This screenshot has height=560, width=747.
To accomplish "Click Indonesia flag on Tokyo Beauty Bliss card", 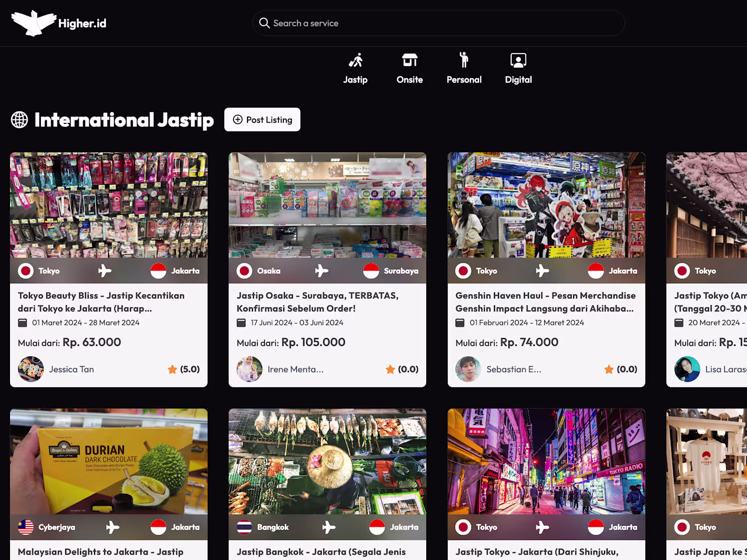I will pos(158,271).
